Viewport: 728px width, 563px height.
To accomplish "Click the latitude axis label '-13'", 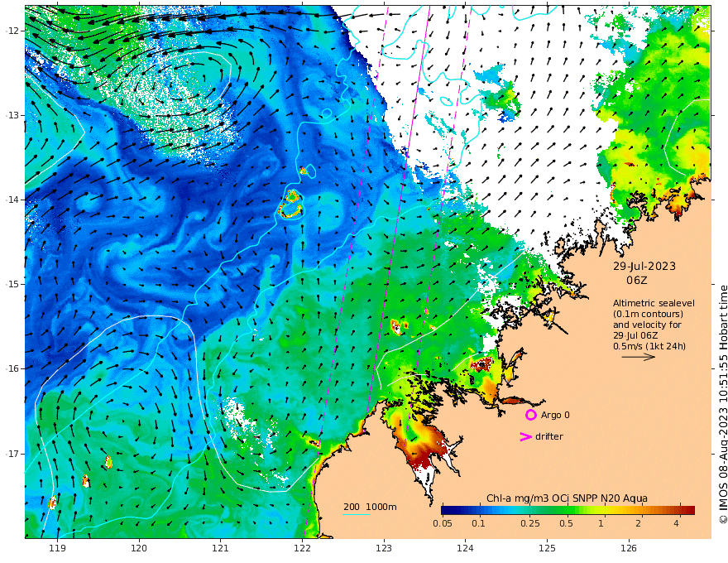I will tap(12, 115).
